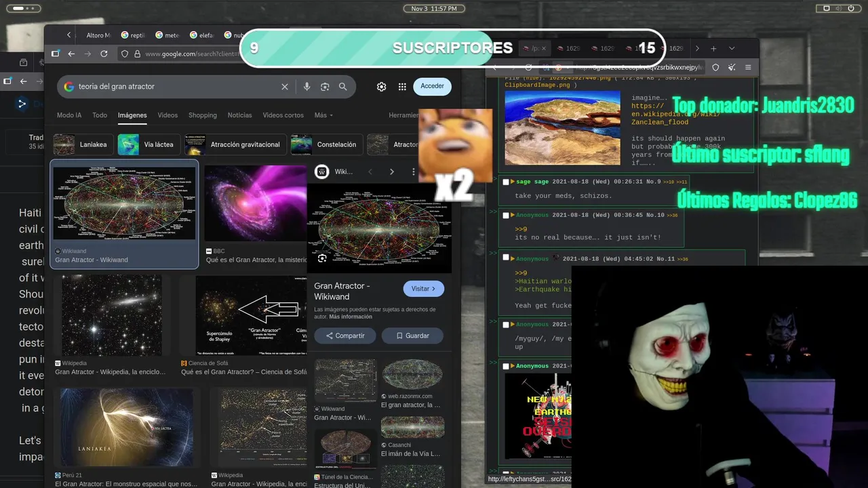Select Constelación suggestion chip
Screen dimensions: 868x488
325,144
